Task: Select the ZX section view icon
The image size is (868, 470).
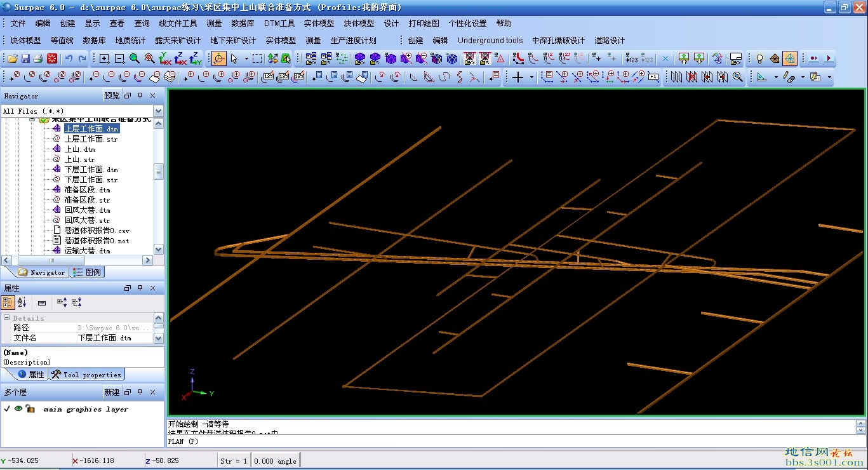Action: (180, 58)
